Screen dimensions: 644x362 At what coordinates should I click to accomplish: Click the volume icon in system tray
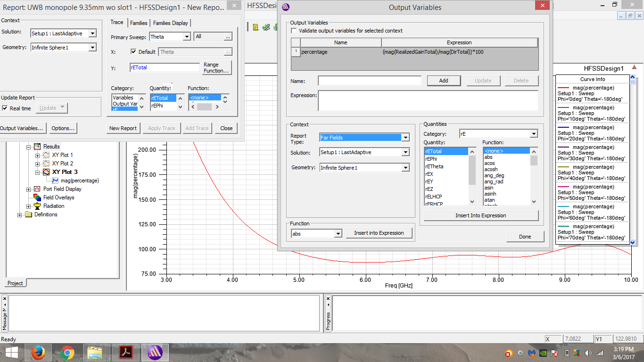(588, 353)
